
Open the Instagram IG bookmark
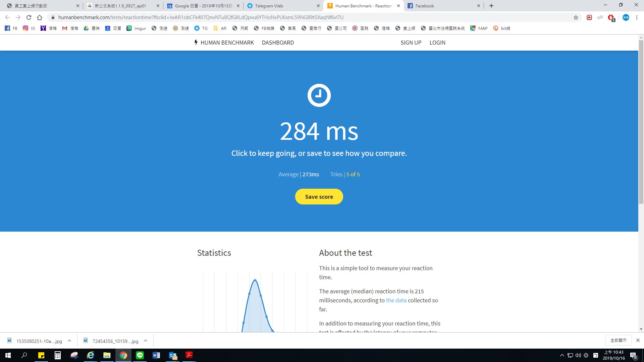pyautogui.click(x=29, y=28)
